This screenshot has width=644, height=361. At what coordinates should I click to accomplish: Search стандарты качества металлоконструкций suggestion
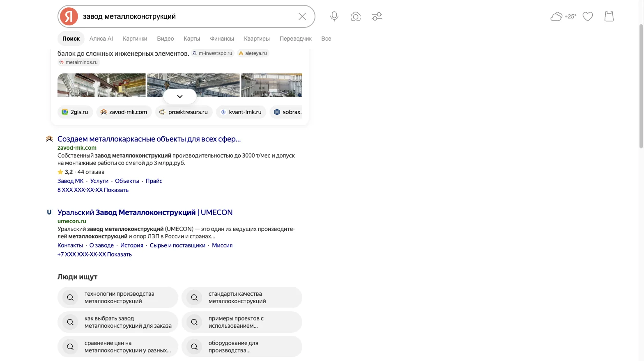242,297
